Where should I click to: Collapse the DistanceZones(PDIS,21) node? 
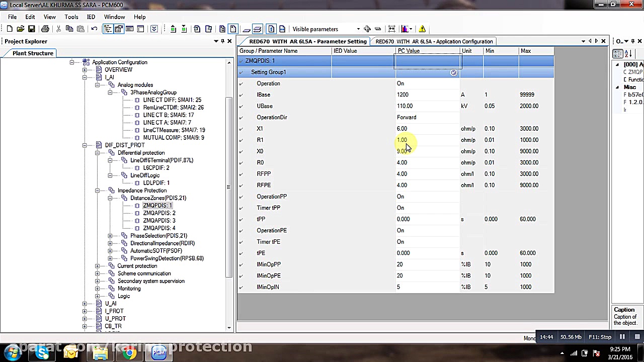coord(110,198)
